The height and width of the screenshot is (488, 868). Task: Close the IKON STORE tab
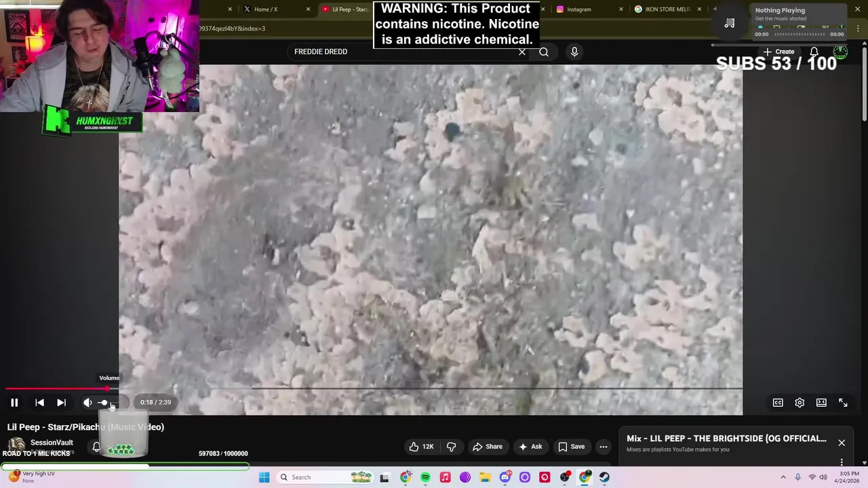point(699,9)
